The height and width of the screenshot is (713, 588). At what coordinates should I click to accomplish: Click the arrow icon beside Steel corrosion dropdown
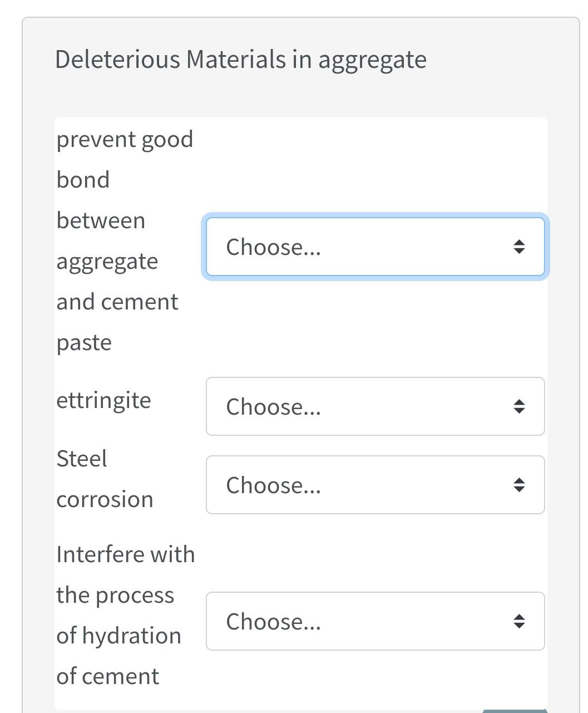[518, 485]
